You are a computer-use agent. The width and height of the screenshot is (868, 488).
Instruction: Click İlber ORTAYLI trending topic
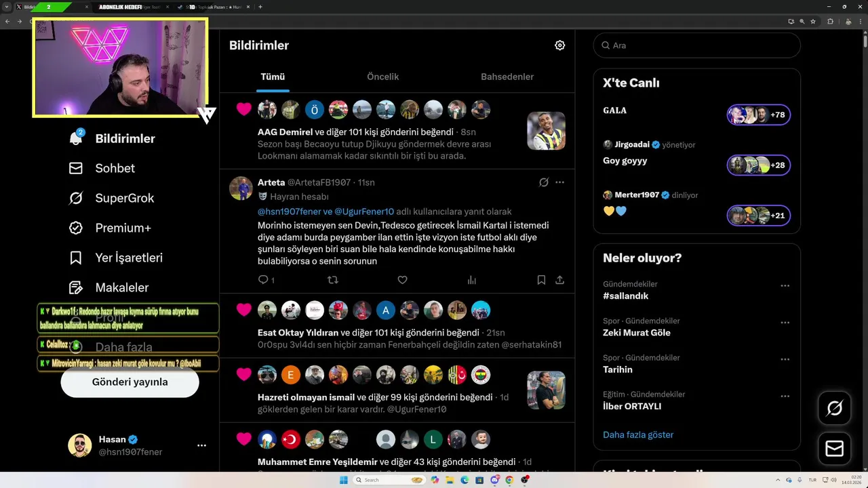click(632, 406)
